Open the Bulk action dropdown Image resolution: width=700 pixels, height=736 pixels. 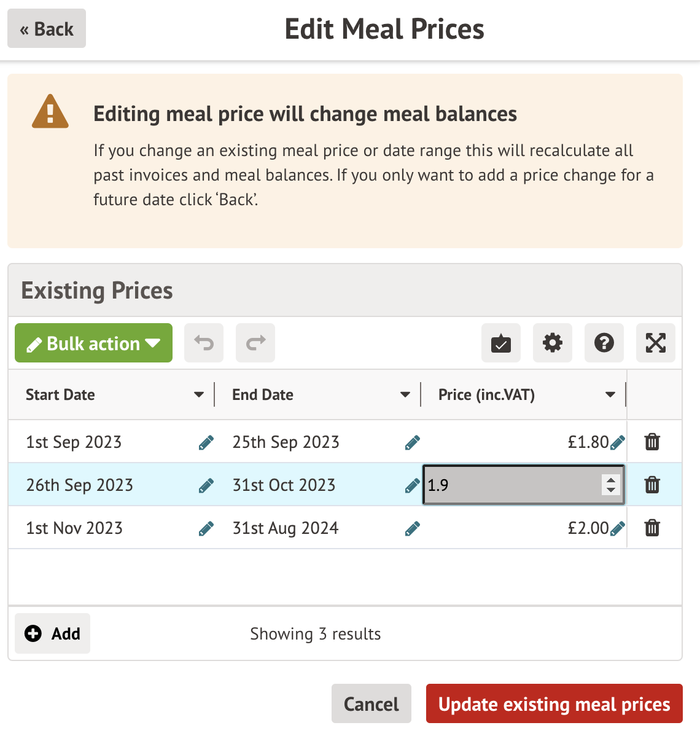tap(93, 343)
